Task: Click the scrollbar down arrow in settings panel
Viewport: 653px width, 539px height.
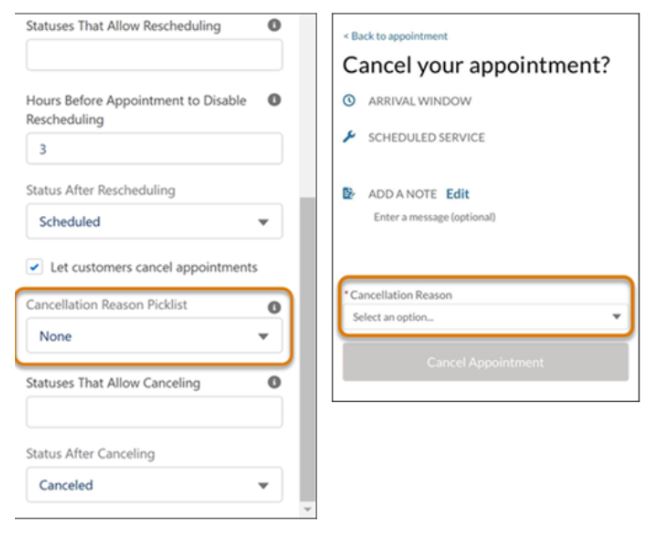Action: (x=307, y=510)
